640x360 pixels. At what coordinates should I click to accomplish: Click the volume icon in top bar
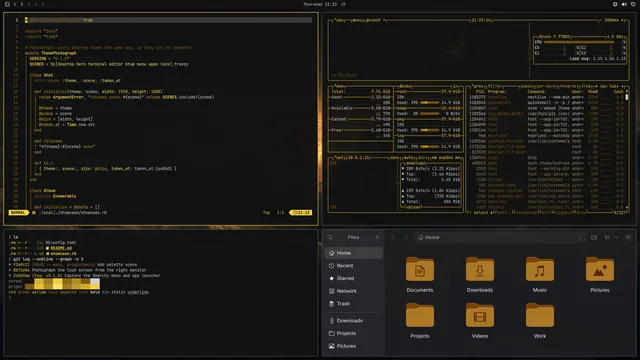tap(624, 4)
